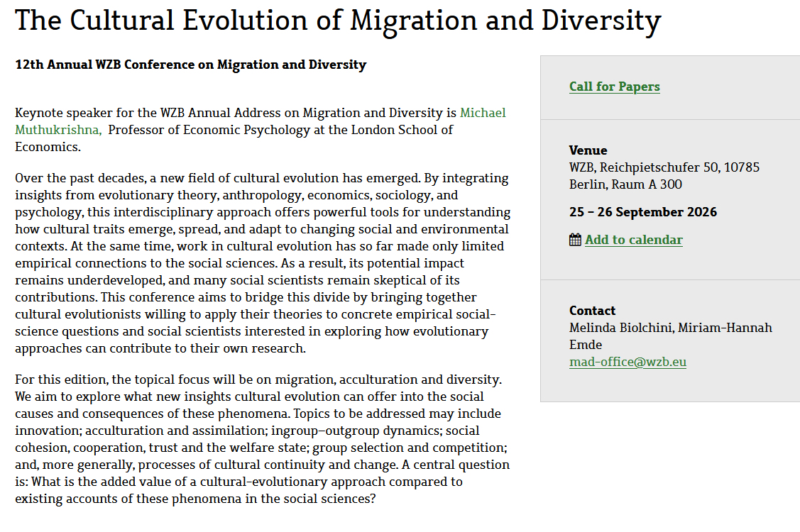The height and width of the screenshot is (532, 800).
Task: Click the 25 – 26 September 2026 date
Action: click(x=642, y=212)
